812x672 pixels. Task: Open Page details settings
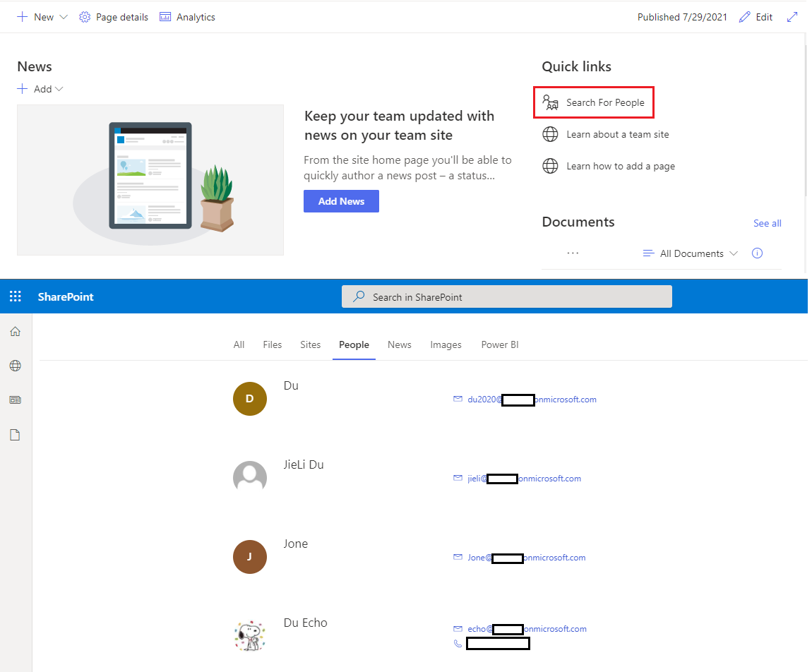113,16
